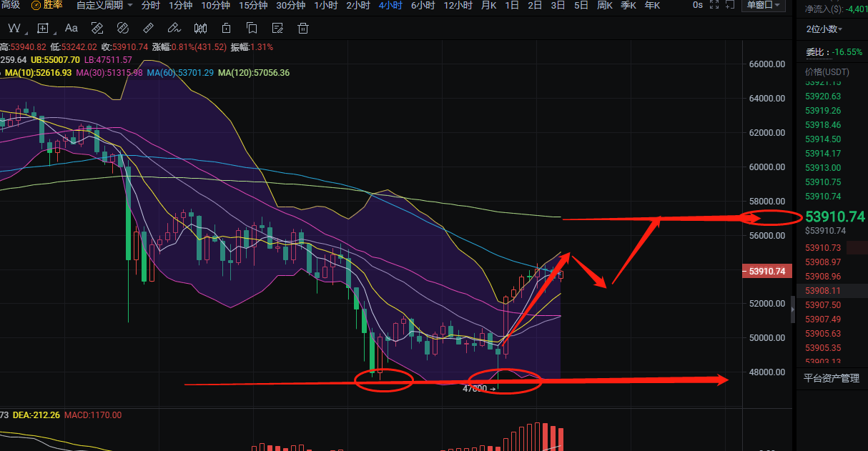Open the 自定义周期 custom period dropdown
The height and width of the screenshot is (451, 868).
click(x=104, y=5)
